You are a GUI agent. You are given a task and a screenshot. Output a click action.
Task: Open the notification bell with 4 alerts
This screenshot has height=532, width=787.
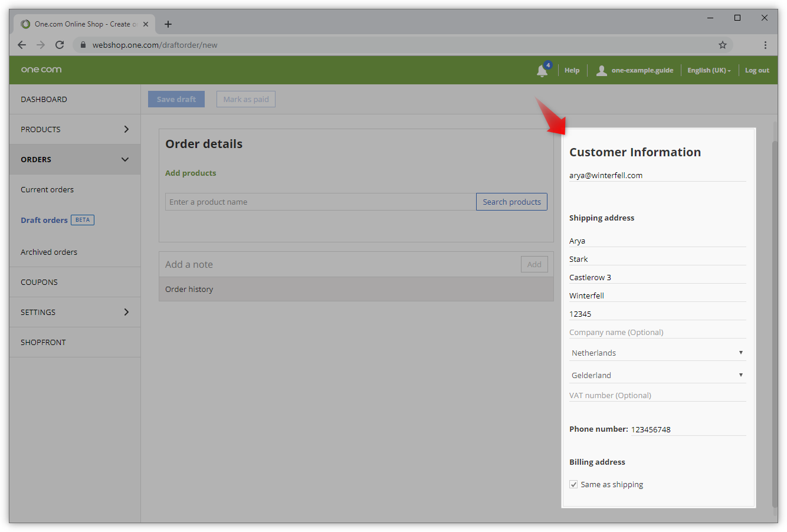(542, 70)
